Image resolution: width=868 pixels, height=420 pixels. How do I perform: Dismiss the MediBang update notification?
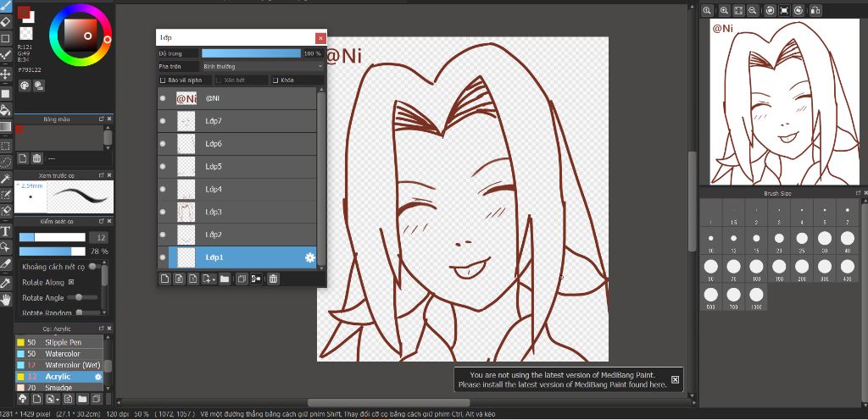click(675, 379)
